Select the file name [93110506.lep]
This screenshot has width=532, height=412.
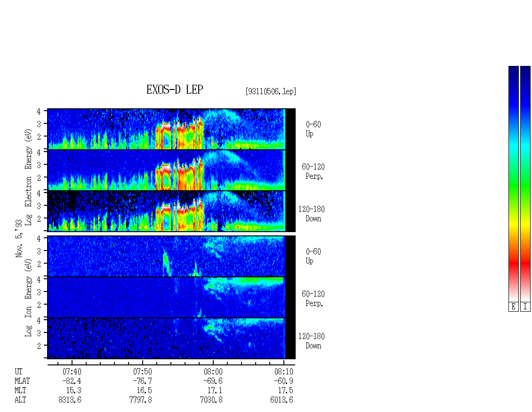(271, 91)
